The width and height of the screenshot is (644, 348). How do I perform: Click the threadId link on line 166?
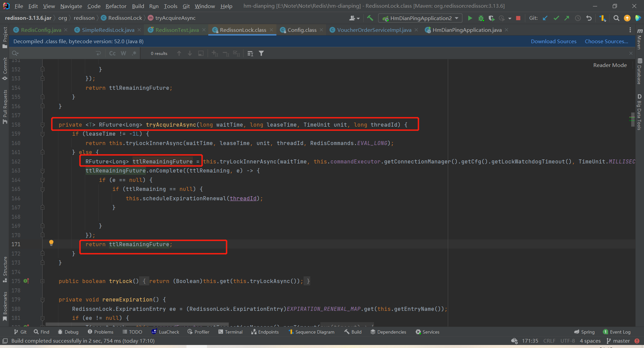pyautogui.click(x=243, y=198)
